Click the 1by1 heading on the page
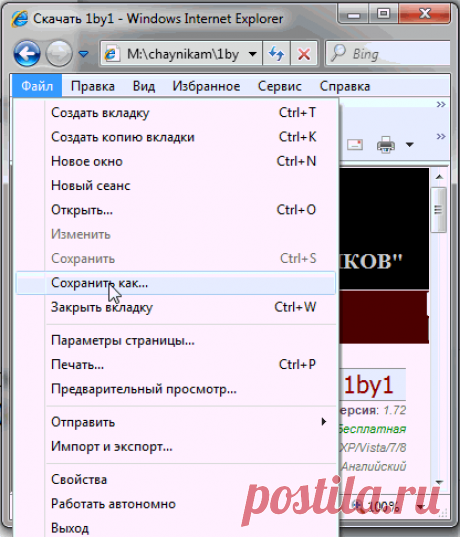 point(369,385)
